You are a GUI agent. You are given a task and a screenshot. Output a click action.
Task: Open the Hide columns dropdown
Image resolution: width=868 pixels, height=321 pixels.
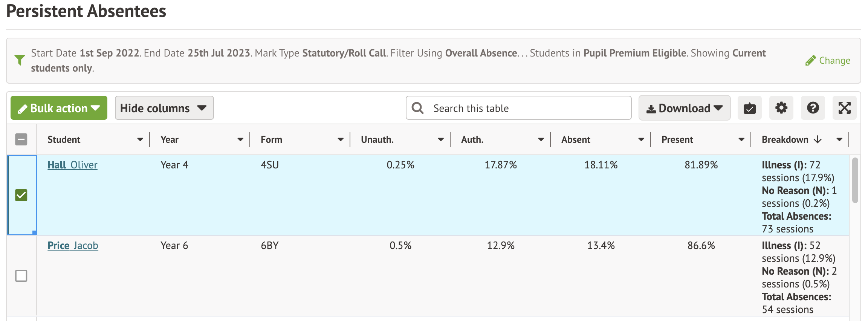point(164,108)
